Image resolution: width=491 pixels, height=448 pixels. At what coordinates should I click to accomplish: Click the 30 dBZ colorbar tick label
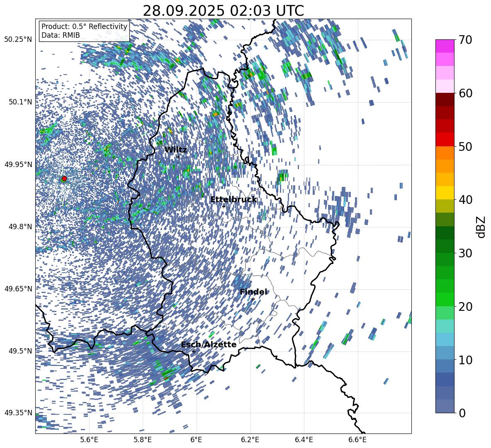467,253
